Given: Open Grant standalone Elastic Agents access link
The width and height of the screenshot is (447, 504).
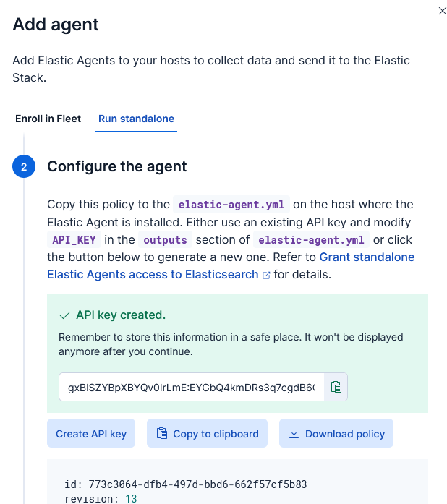Looking at the screenshot, I should (367, 257).
